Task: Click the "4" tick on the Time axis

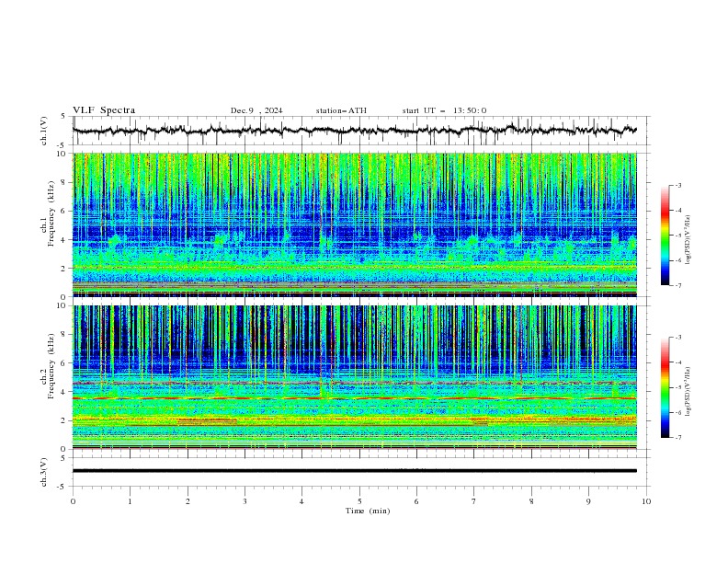Action: point(301,501)
